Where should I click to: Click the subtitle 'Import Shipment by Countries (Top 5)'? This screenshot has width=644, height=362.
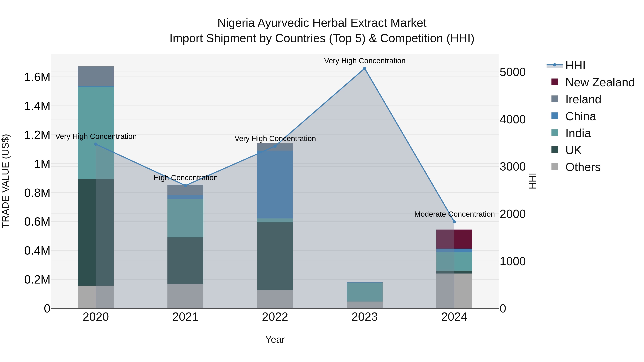(x=267, y=38)
